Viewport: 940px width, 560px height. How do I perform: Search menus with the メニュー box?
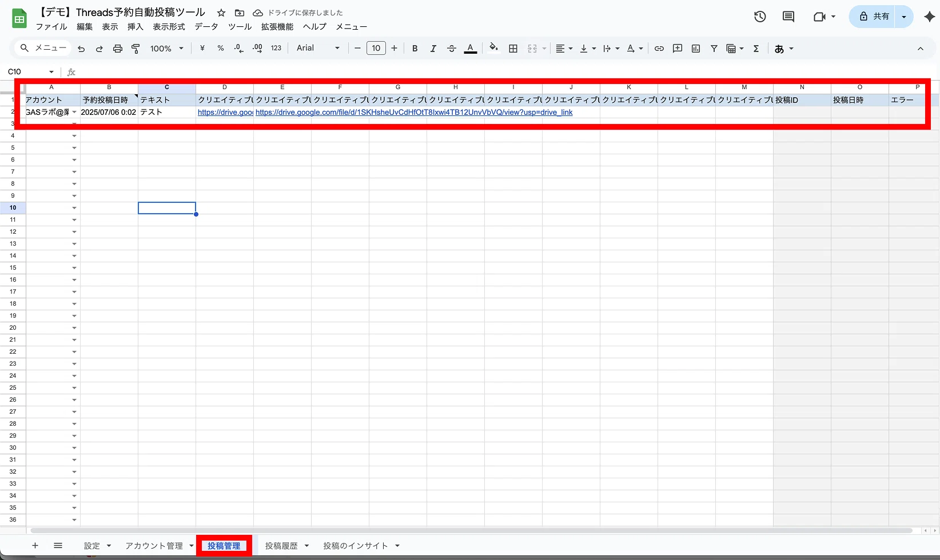[43, 49]
